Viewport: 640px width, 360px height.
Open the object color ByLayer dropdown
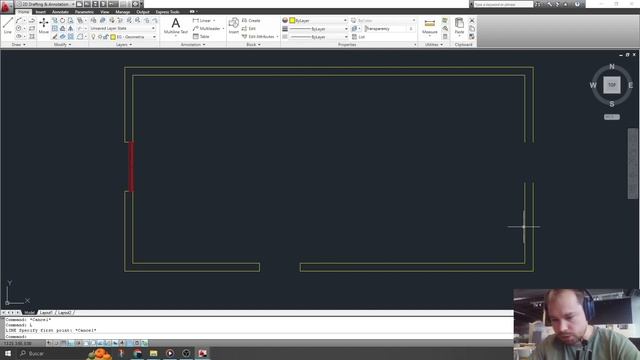318,20
